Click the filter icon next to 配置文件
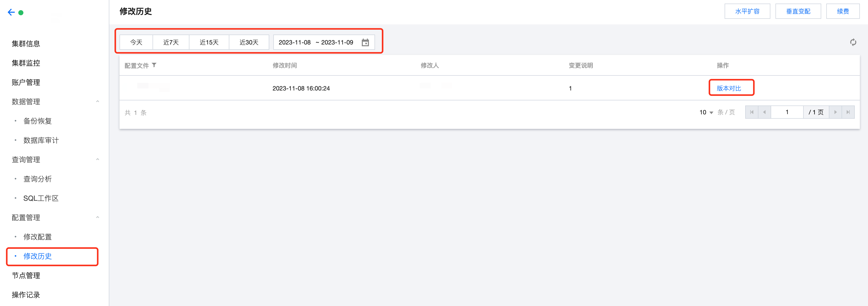This screenshot has height=306, width=868. pyautogui.click(x=154, y=65)
